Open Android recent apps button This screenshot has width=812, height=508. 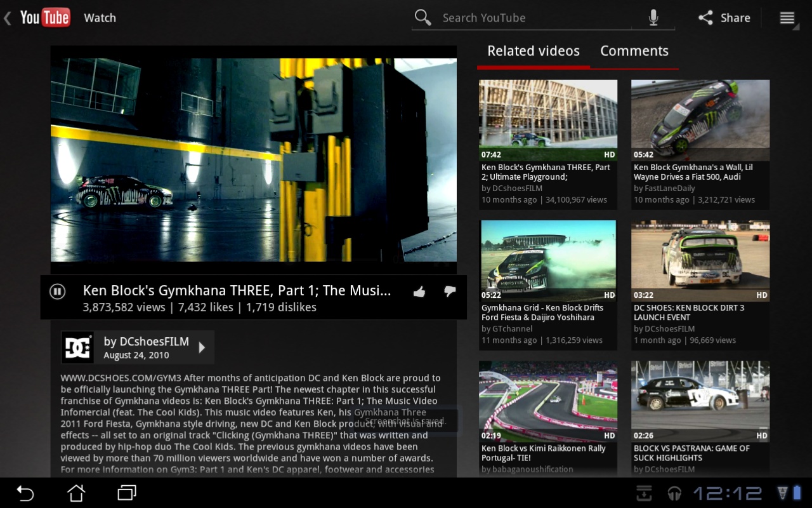127,493
